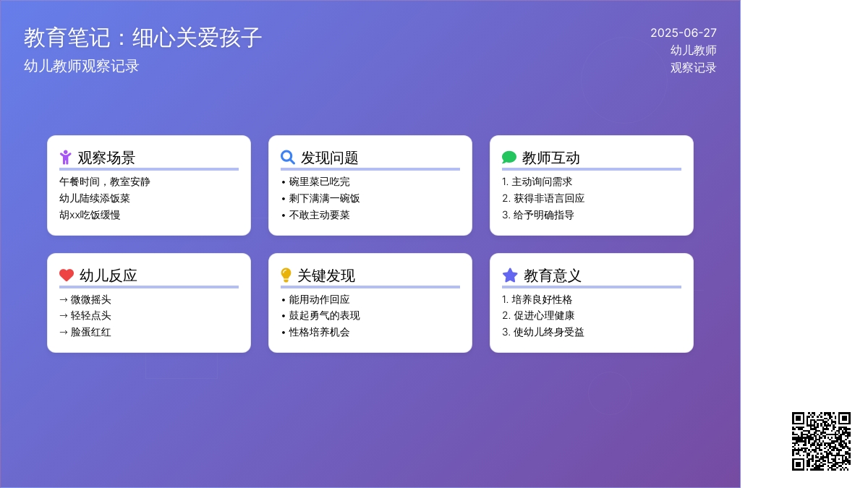
Task: Click the bullet 鼓起勇气的表现
Action: click(x=320, y=315)
